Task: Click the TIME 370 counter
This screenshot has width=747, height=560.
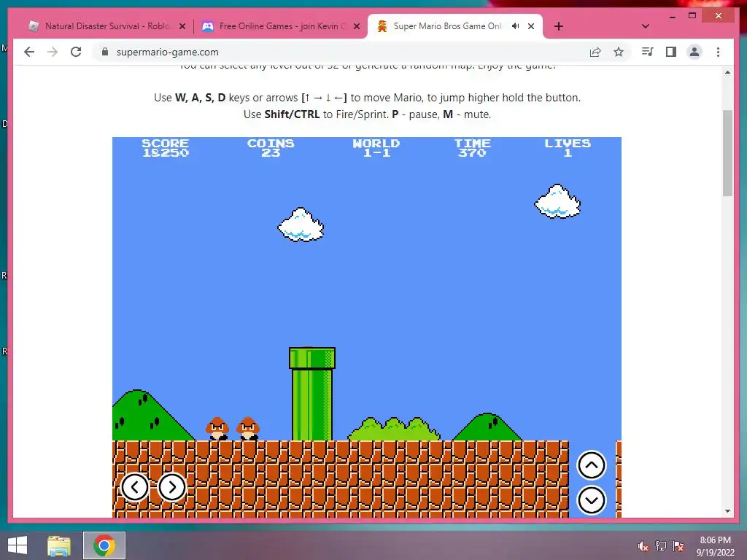Action: coord(472,147)
